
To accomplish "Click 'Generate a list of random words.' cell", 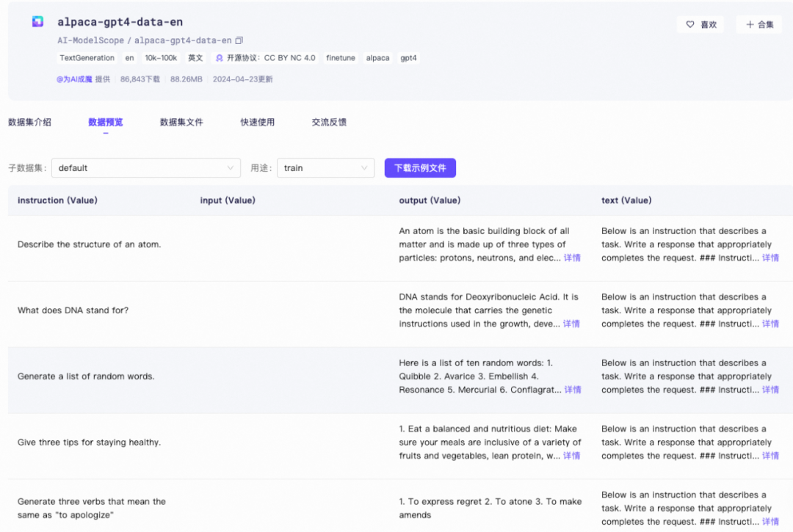I will point(86,376).
